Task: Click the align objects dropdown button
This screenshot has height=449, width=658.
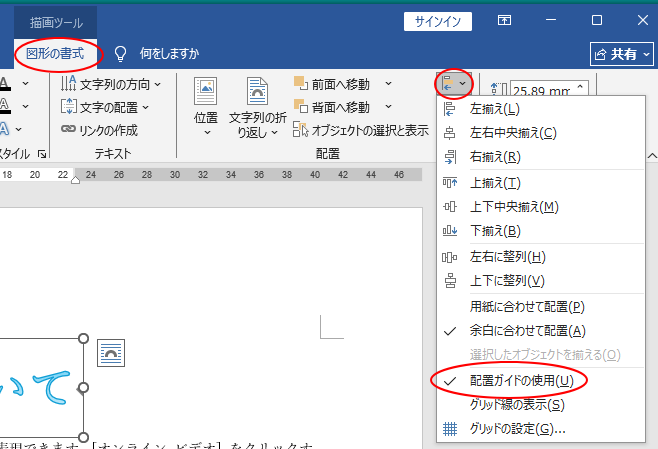Action: pyautogui.click(x=454, y=84)
